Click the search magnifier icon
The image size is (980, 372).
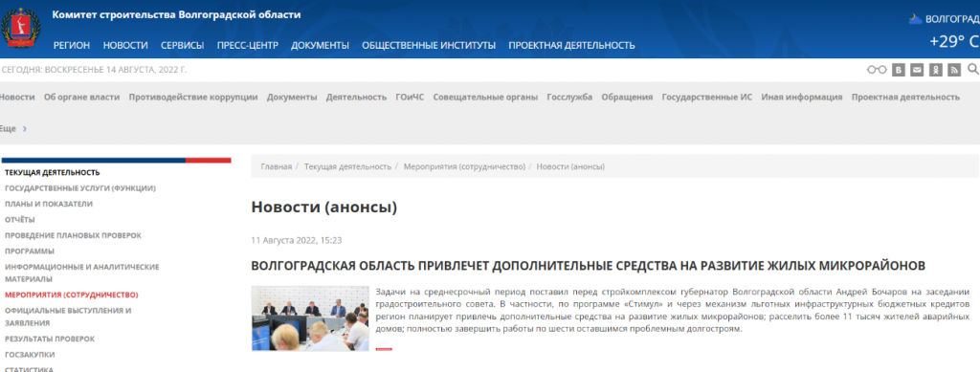(x=973, y=69)
